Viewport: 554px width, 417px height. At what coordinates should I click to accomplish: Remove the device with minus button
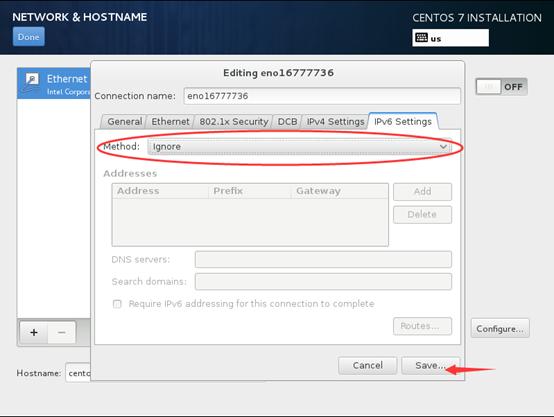point(61,333)
